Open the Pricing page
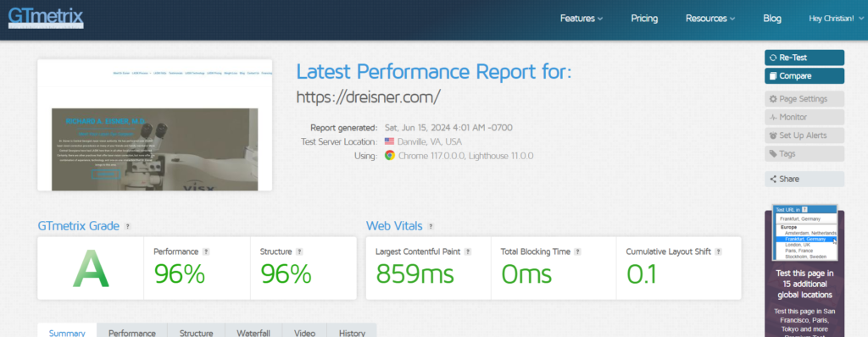The height and width of the screenshot is (337, 868). (644, 19)
